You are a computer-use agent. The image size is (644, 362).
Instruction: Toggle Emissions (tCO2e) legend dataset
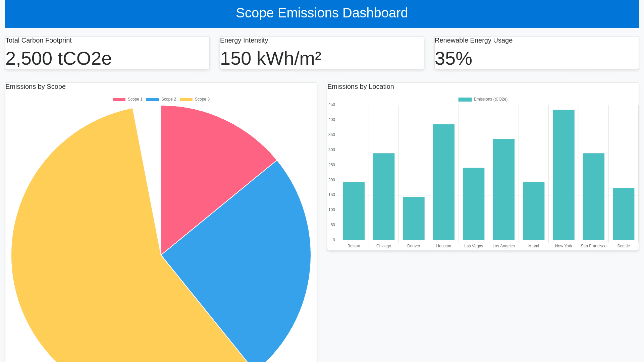pyautogui.click(x=483, y=100)
